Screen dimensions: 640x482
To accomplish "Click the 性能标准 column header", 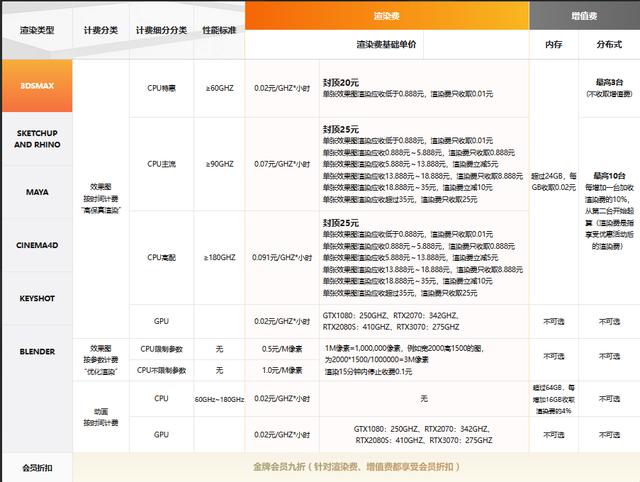I will tap(219, 30).
